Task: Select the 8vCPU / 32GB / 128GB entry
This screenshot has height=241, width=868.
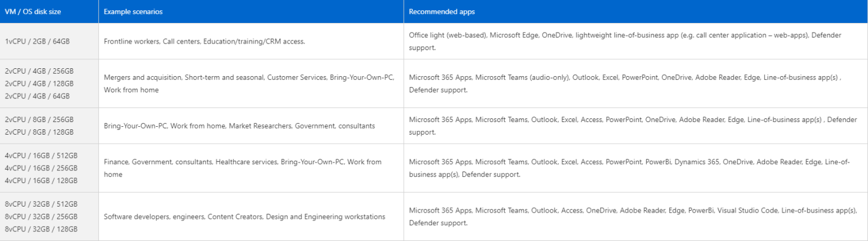Action: [x=41, y=228]
